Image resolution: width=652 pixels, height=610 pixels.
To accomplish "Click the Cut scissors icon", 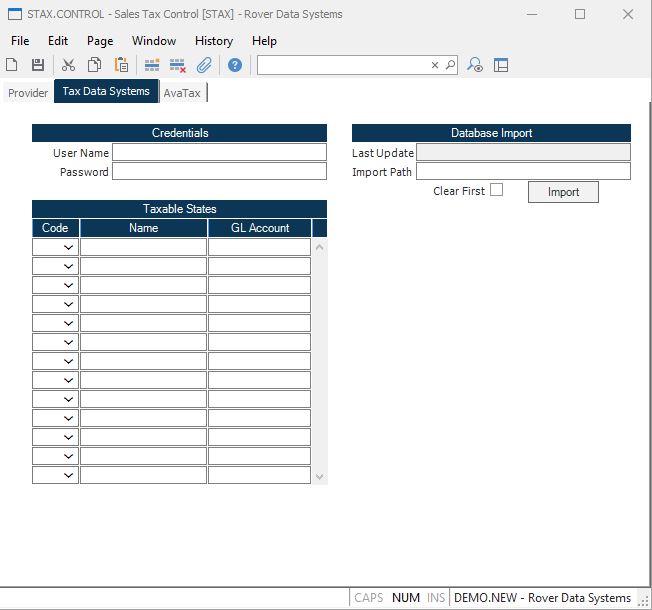I will click(68, 65).
